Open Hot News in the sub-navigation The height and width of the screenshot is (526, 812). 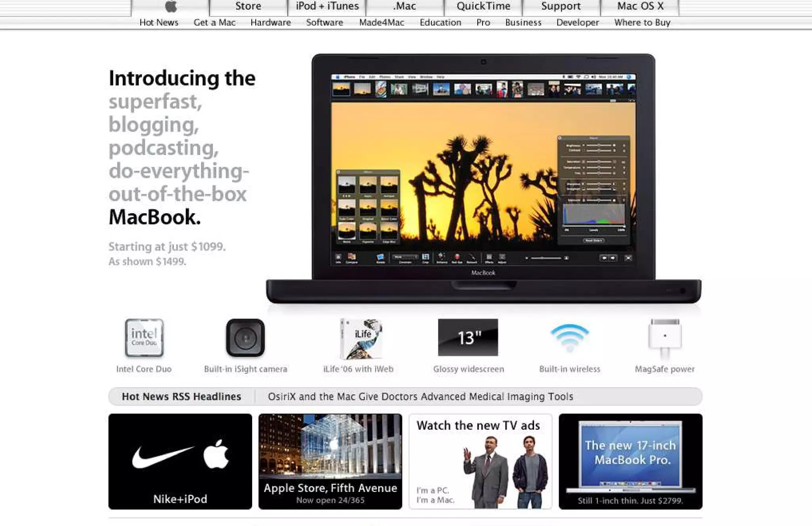tap(159, 23)
